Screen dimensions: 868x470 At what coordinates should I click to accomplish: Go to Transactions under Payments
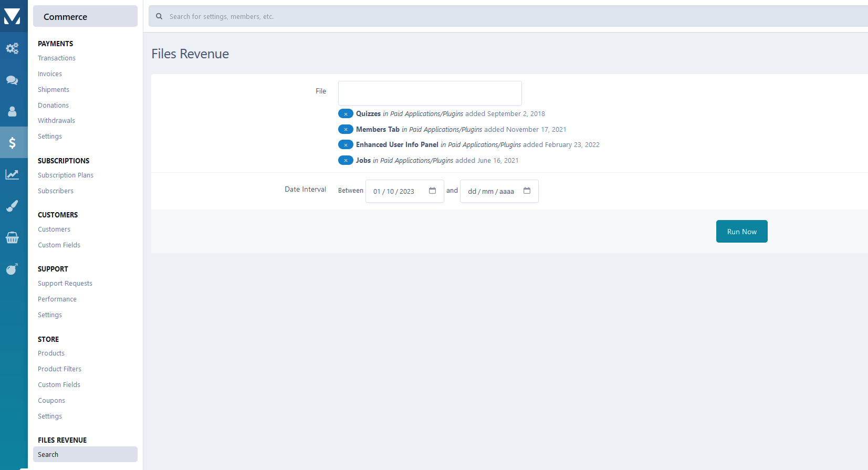click(57, 58)
